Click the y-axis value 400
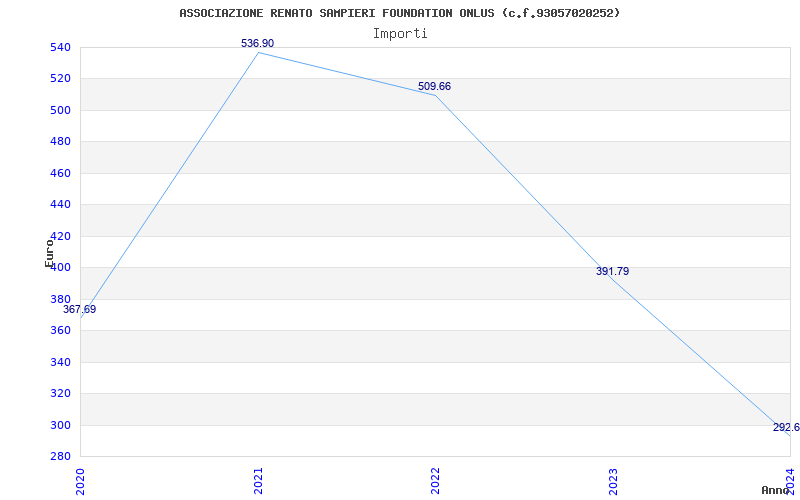The image size is (800, 500). point(60,267)
